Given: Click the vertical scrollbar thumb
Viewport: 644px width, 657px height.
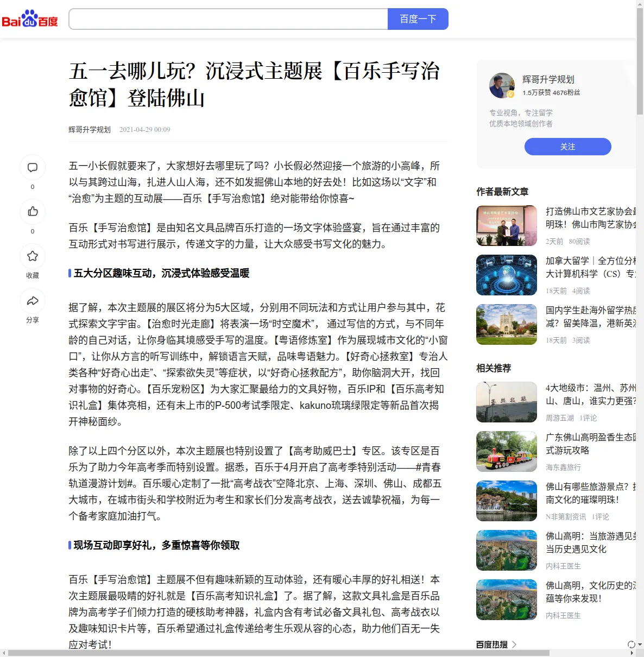Looking at the screenshot, I should tap(640, 61).
